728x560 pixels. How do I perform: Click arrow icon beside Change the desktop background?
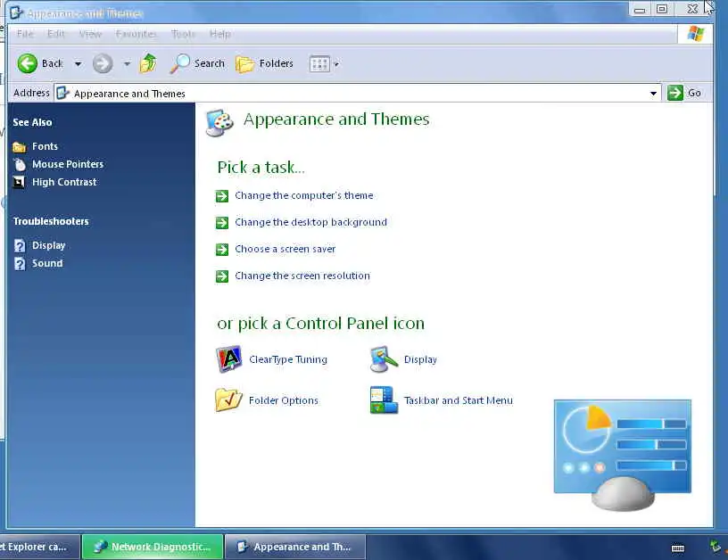pyautogui.click(x=222, y=223)
